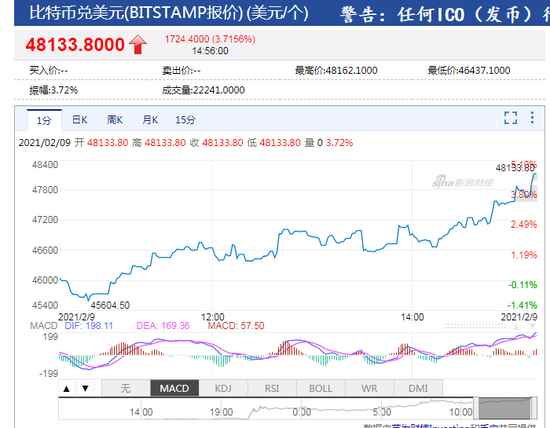Image resolution: width=550 pixels, height=428 pixels.
Task: Click left handle of range selector
Action: click(x=476, y=408)
